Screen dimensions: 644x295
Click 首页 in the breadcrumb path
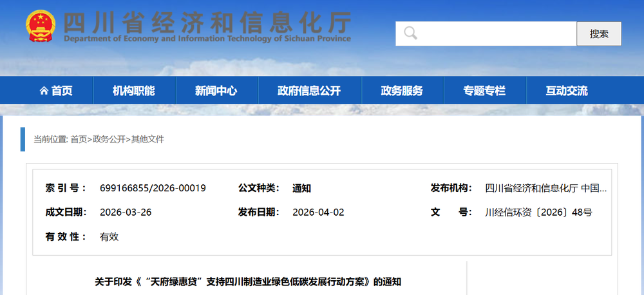pos(79,139)
